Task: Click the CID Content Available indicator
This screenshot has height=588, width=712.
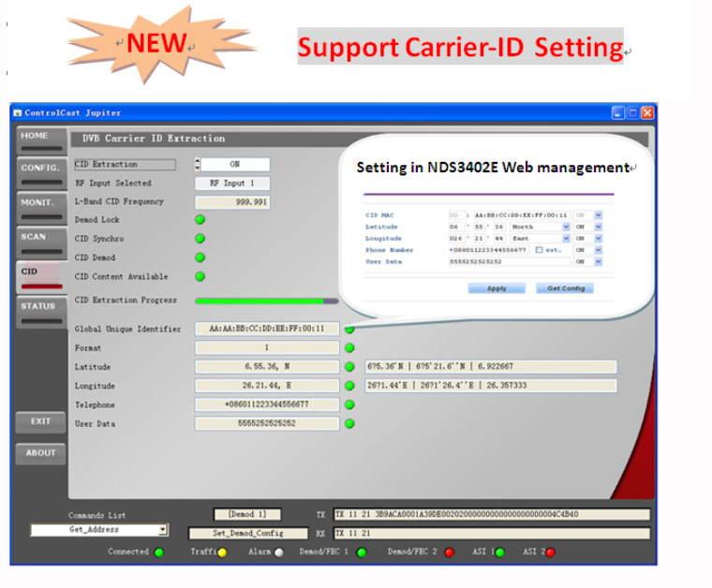Action: [200, 277]
